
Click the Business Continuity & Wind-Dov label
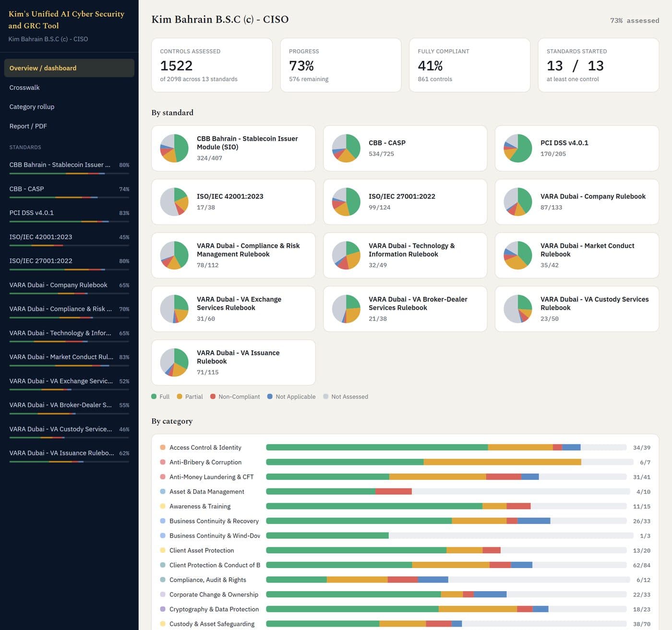coord(215,535)
